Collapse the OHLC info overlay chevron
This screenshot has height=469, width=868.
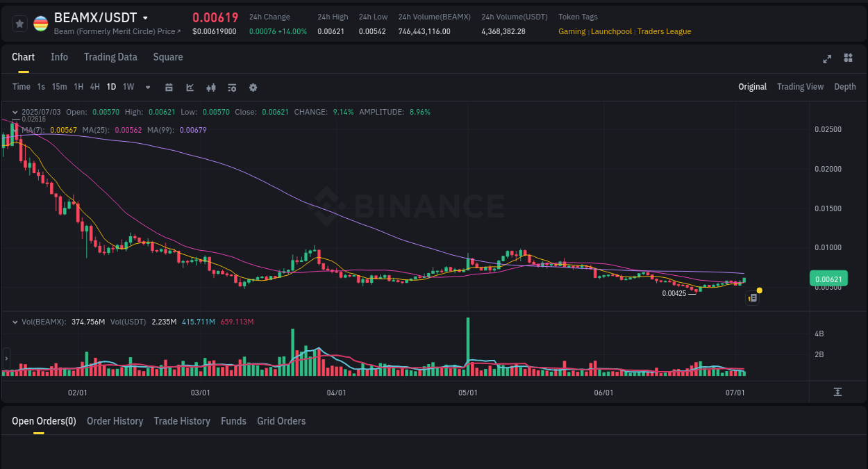15,111
